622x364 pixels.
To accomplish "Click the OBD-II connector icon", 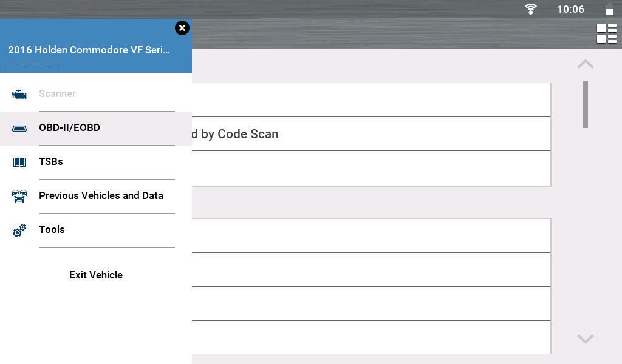I will [x=19, y=129].
